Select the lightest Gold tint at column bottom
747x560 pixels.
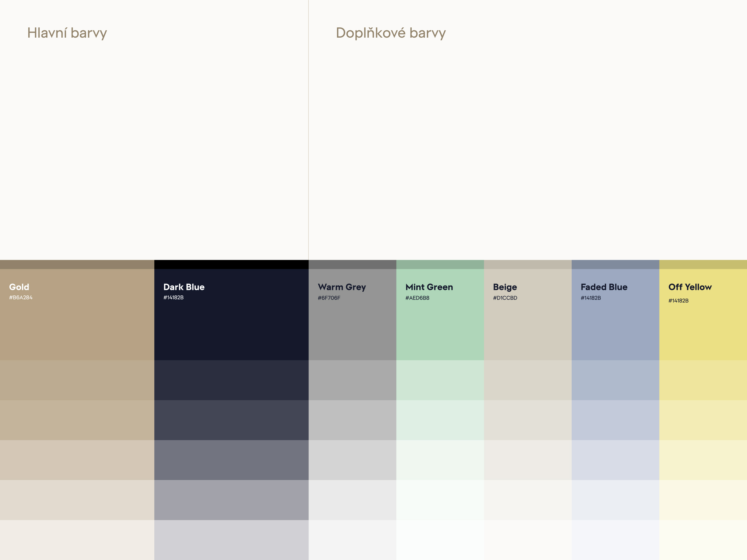point(77,540)
